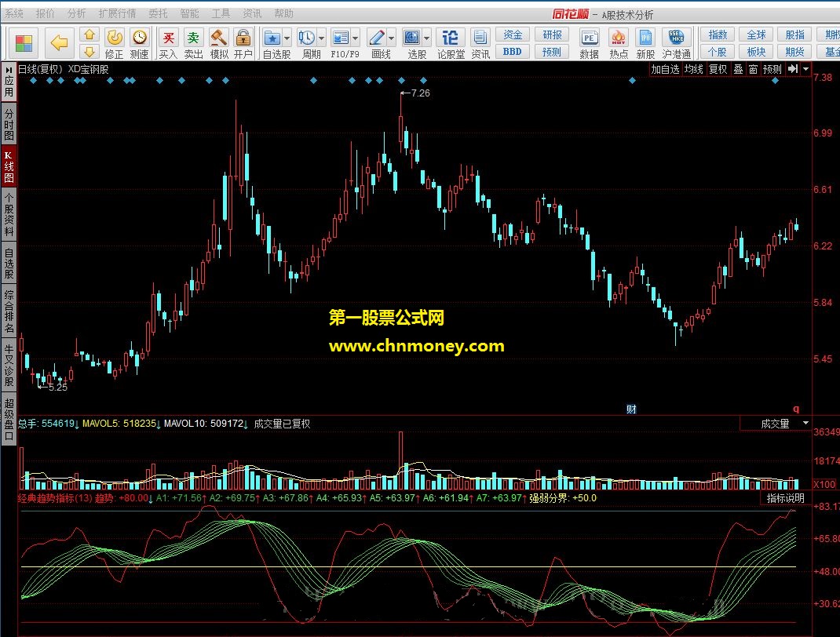This screenshot has width=840, height=637.
Task: Open the 牛叉诊股 side tab
Action: (9, 365)
